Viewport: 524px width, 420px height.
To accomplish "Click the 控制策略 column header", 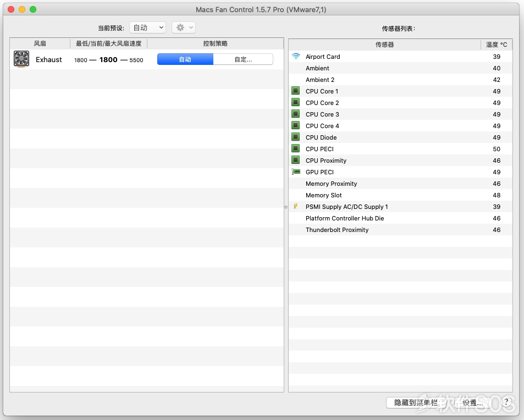I will pos(216,44).
